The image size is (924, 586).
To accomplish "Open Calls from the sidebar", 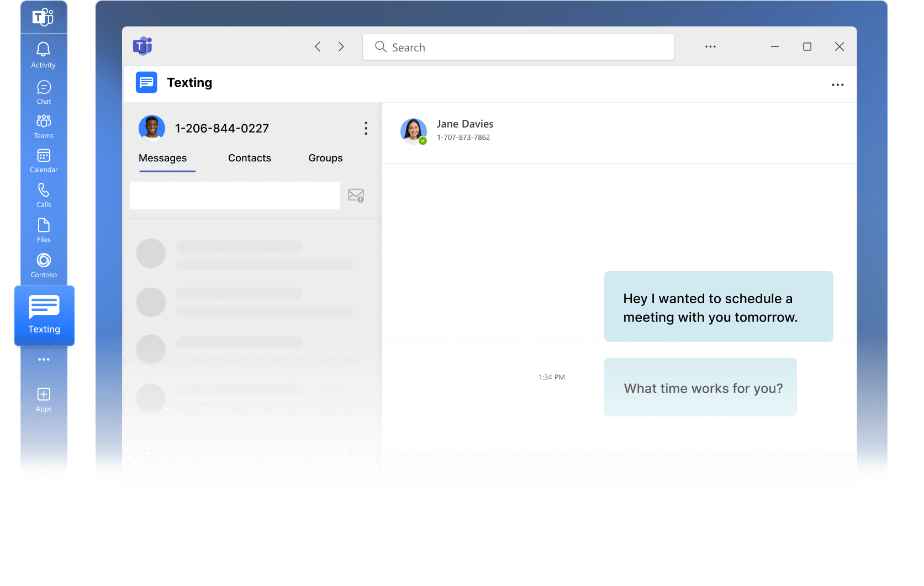I will coord(44,195).
